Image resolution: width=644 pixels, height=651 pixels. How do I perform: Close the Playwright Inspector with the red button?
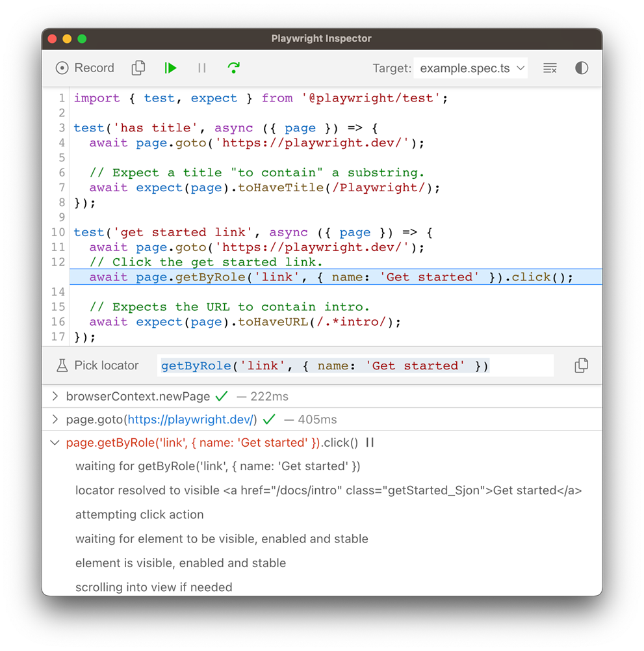(x=52, y=39)
